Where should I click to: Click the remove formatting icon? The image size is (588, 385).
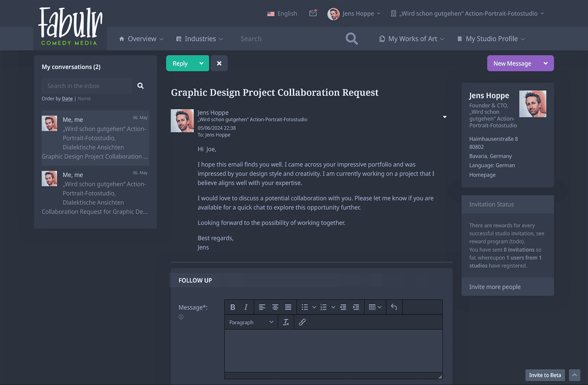coord(286,322)
